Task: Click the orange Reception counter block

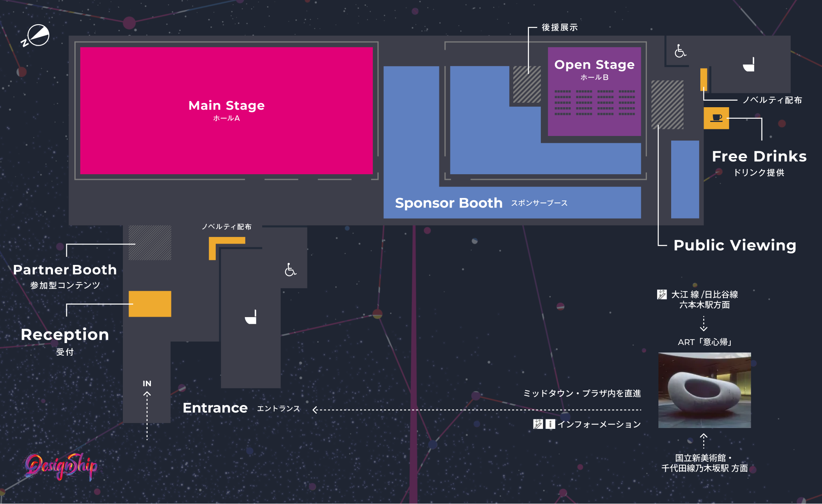Action: coord(150,304)
